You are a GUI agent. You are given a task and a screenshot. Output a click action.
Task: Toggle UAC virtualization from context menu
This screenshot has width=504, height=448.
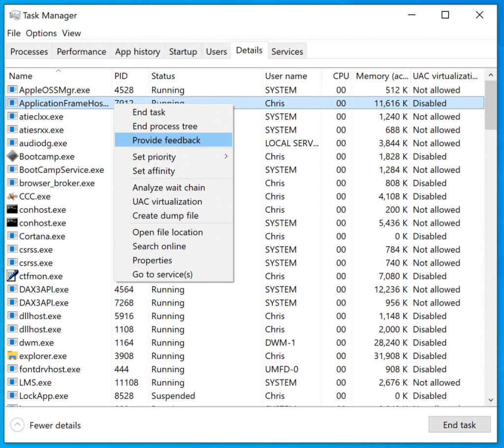173,201
